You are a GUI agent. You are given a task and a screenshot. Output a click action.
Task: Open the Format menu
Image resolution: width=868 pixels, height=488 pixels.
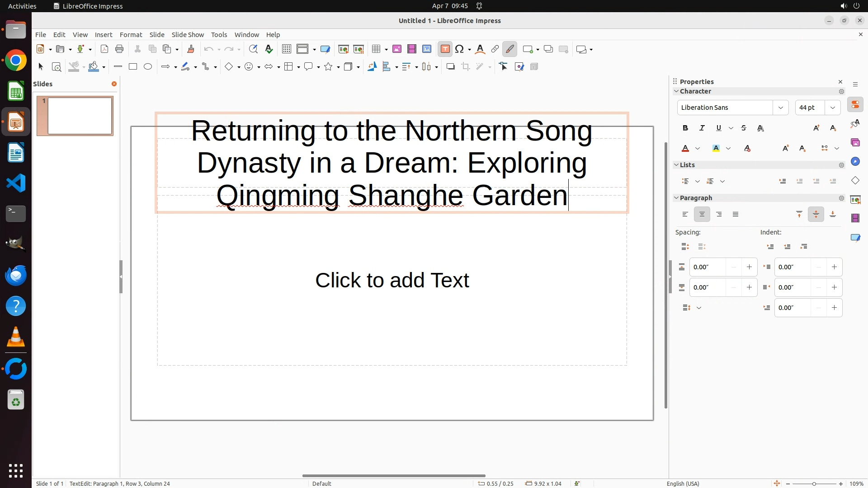click(131, 35)
